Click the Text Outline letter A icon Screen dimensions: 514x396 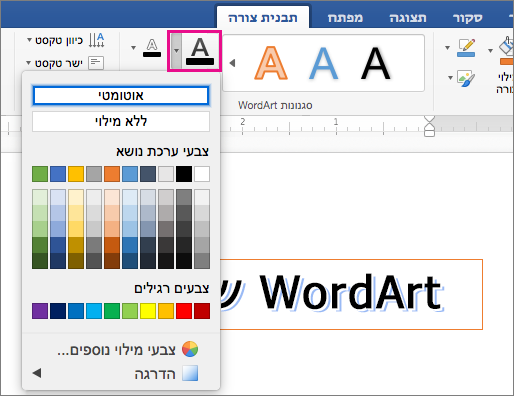pyautogui.click(x=152, y=48)
